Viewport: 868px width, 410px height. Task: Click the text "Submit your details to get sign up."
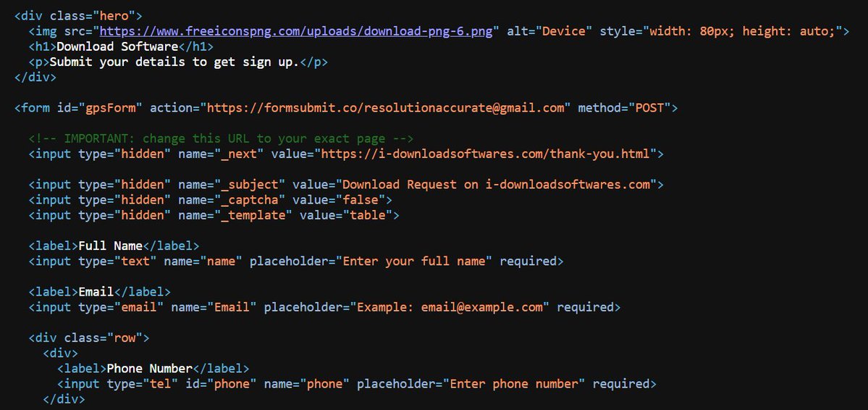tap(174, 62)
